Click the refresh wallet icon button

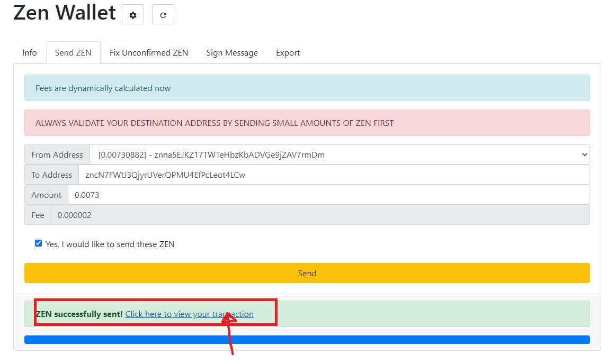[163, 14]
